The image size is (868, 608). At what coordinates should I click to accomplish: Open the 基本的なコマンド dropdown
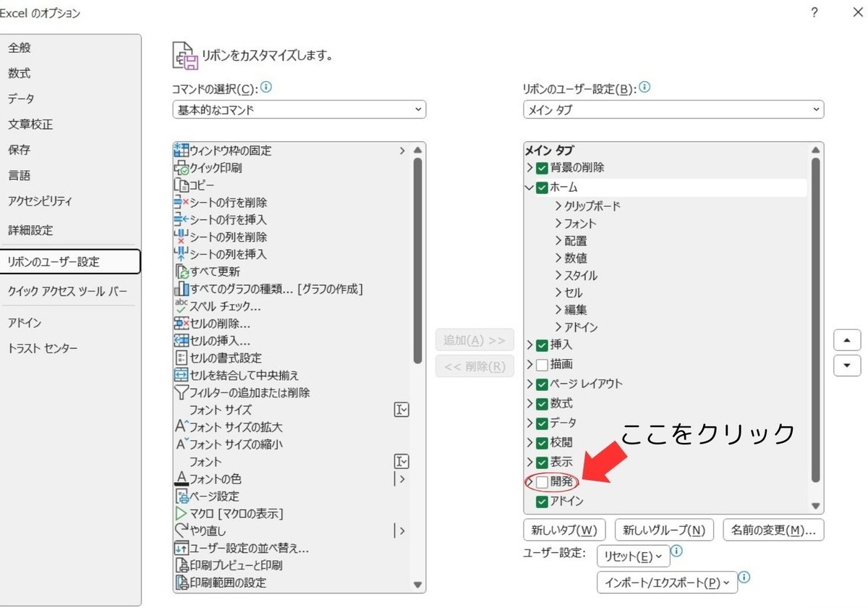click(x=299, y=109)
